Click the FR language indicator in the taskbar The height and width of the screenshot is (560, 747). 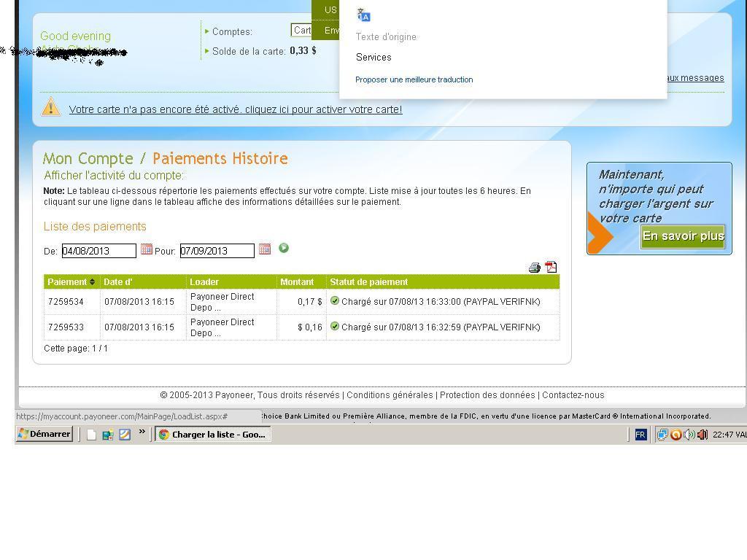pos(640,435)
